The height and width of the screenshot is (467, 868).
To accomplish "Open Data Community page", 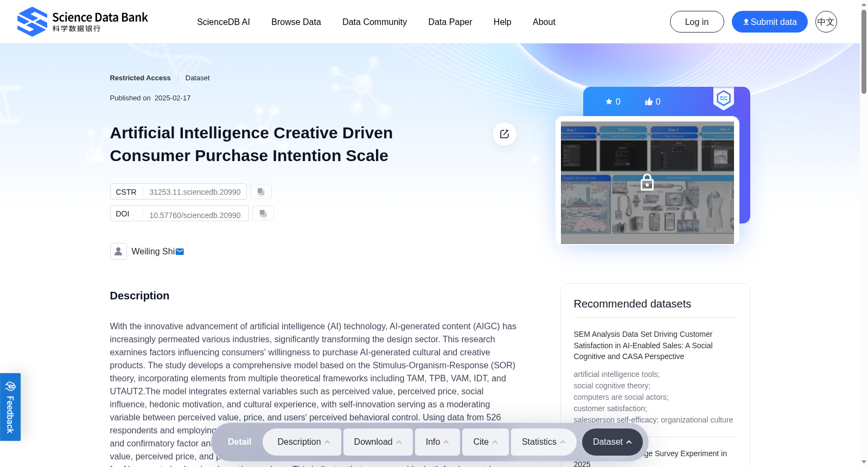I will [x=375, y=22].
